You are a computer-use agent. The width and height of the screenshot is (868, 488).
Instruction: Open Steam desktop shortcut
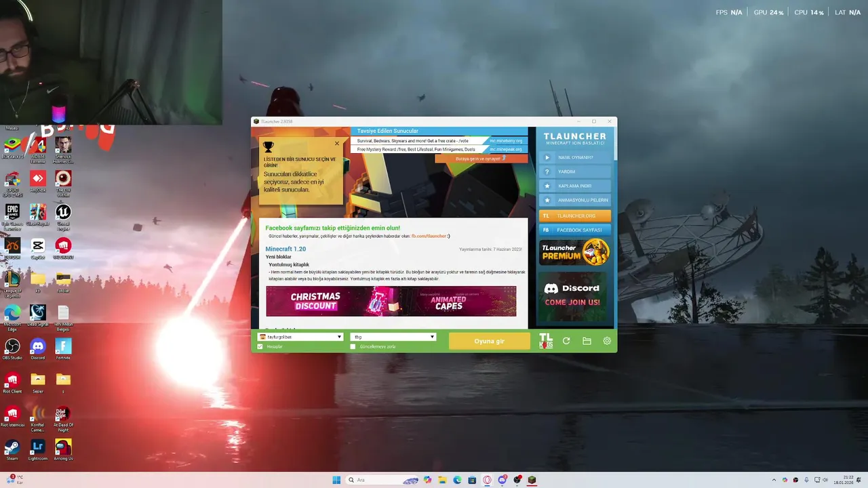(x=12, y=450)
